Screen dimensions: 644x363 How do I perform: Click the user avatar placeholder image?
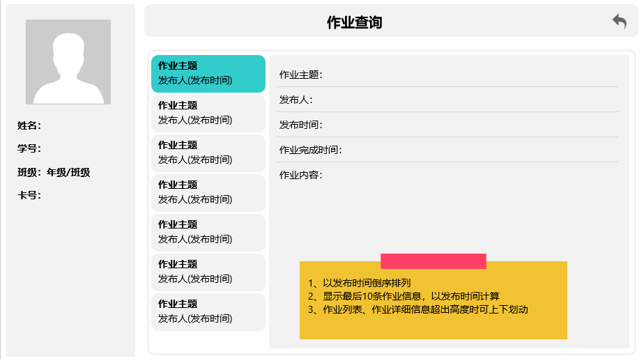[68, 62]
